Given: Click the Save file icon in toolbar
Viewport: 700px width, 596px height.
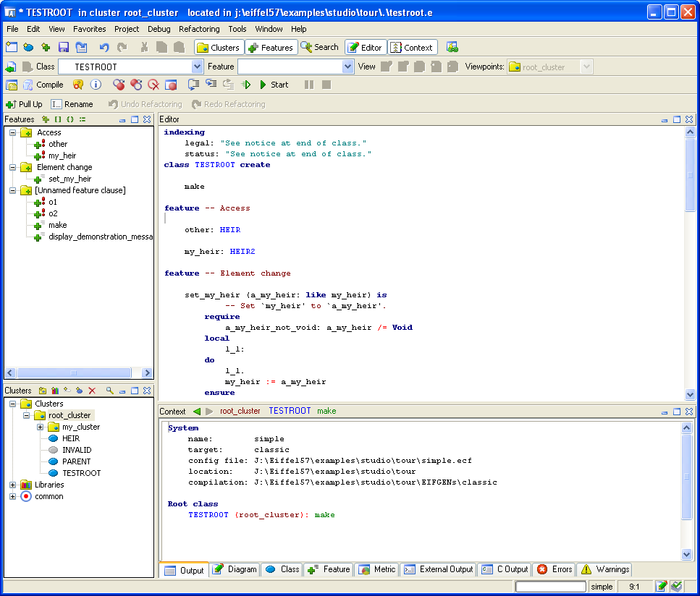Looking at the screenshot, I should [64, 48].
